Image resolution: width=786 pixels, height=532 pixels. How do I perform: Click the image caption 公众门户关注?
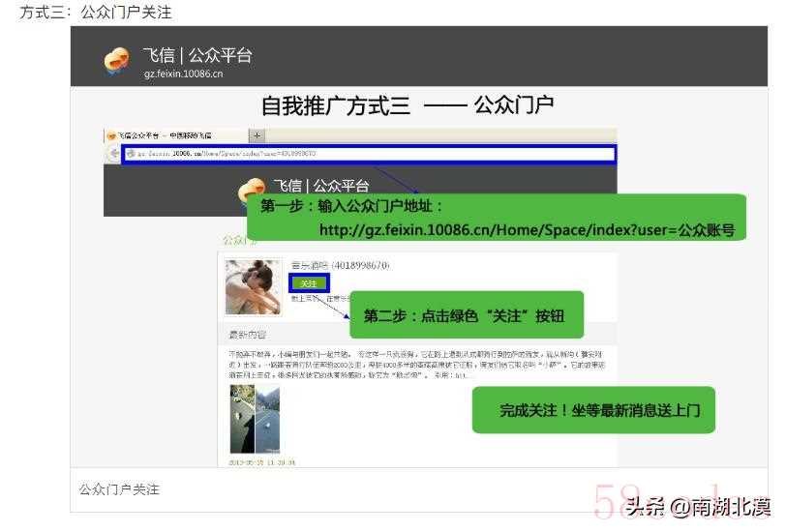point(119,489)
